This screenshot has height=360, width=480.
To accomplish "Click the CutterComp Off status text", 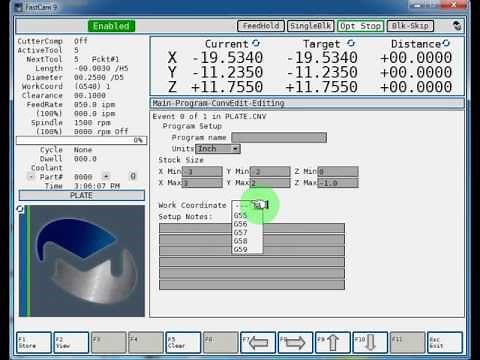I will pos(81,41).
